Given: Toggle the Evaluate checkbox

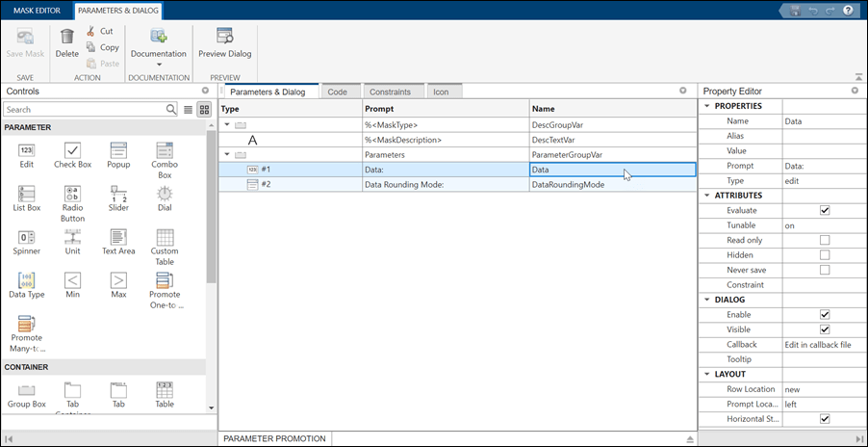Looking at the screenshot, I should pos(824,210).
